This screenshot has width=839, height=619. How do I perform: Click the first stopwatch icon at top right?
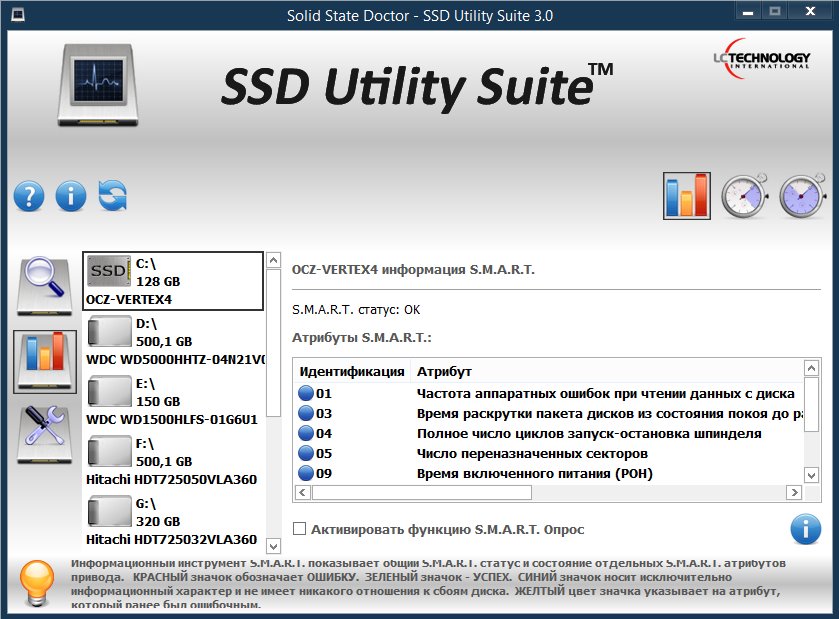click(744, 196)
